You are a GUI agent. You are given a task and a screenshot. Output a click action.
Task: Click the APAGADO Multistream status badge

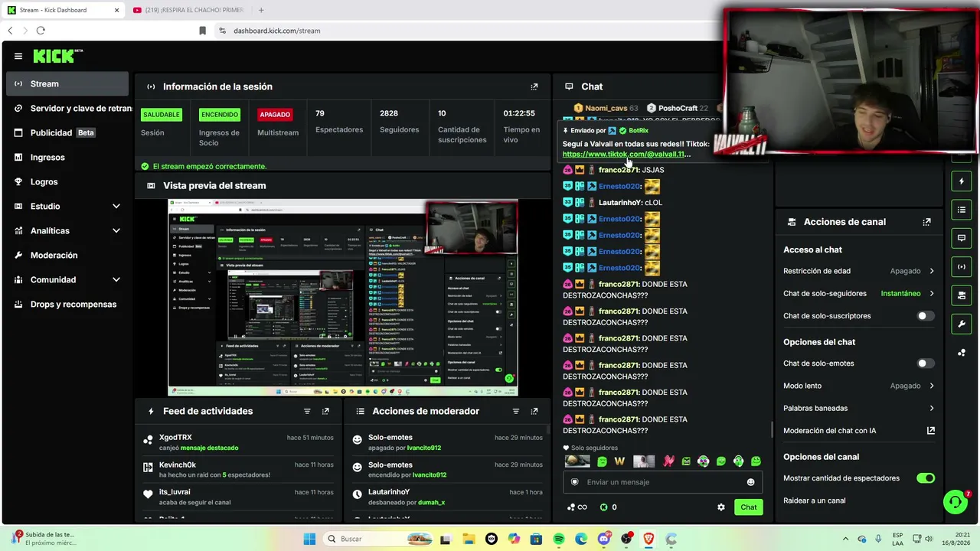(x=275, y=115)
